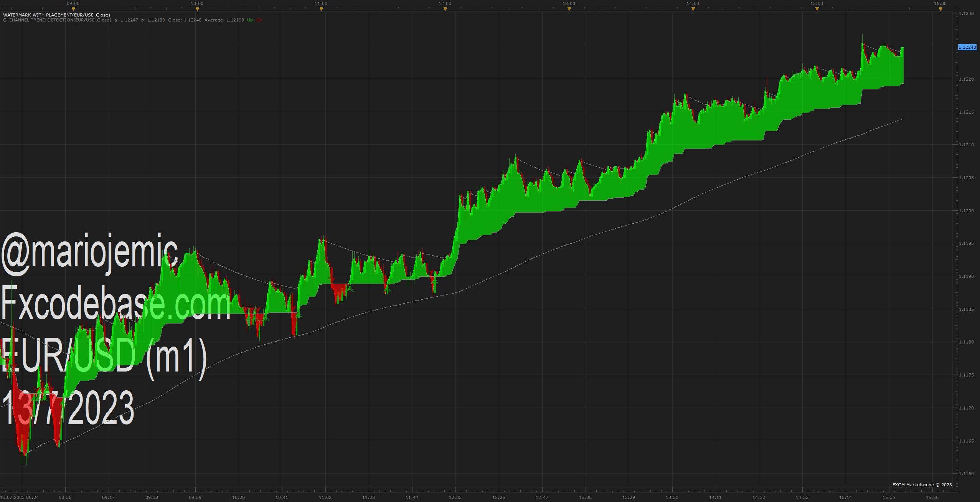Click the 13:08 time axis label
980x502 pixels.
tap(585, 497)
